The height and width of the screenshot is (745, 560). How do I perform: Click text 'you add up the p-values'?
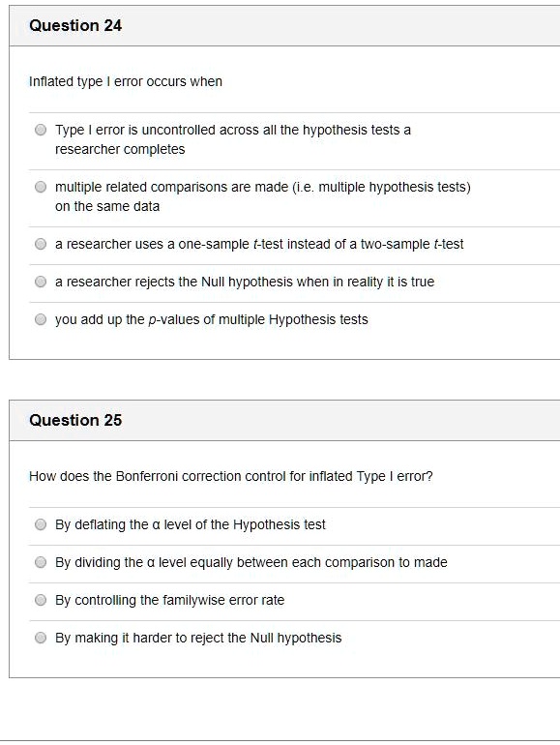(125, 319)
